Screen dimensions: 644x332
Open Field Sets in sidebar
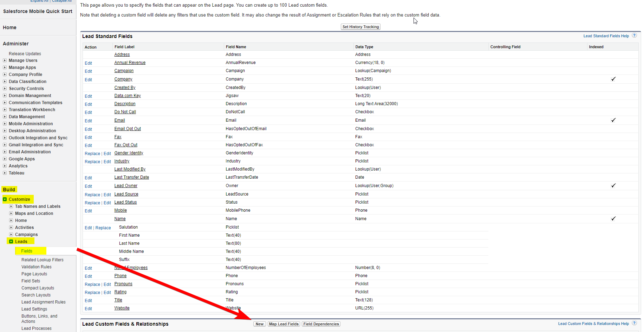click(x=31, y=281)
